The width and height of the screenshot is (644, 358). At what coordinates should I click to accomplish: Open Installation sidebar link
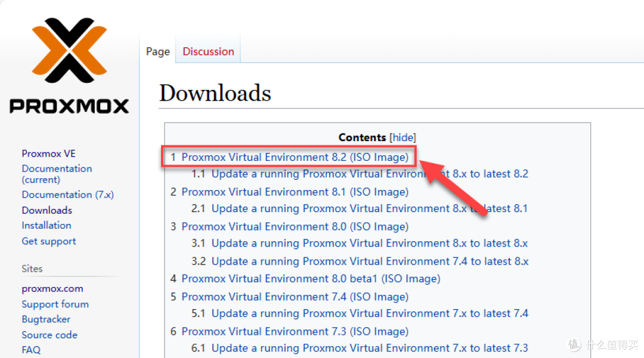point(47,226)
